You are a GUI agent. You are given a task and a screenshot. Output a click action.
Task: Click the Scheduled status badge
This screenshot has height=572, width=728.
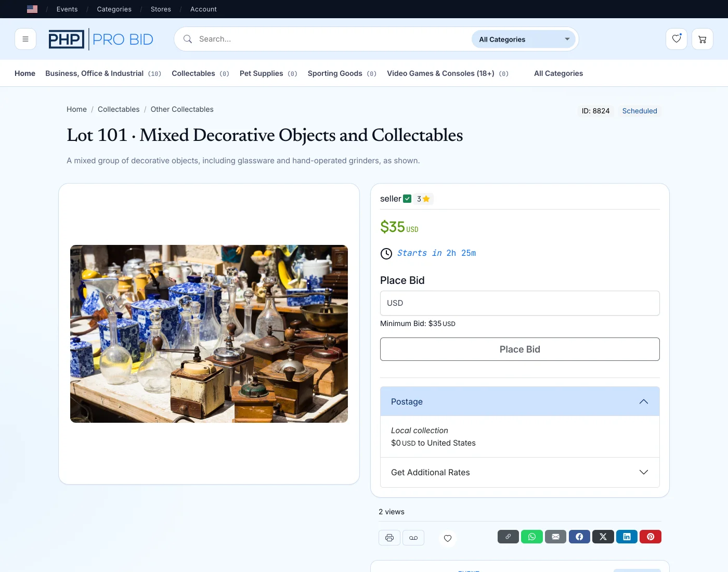[640, 111]
